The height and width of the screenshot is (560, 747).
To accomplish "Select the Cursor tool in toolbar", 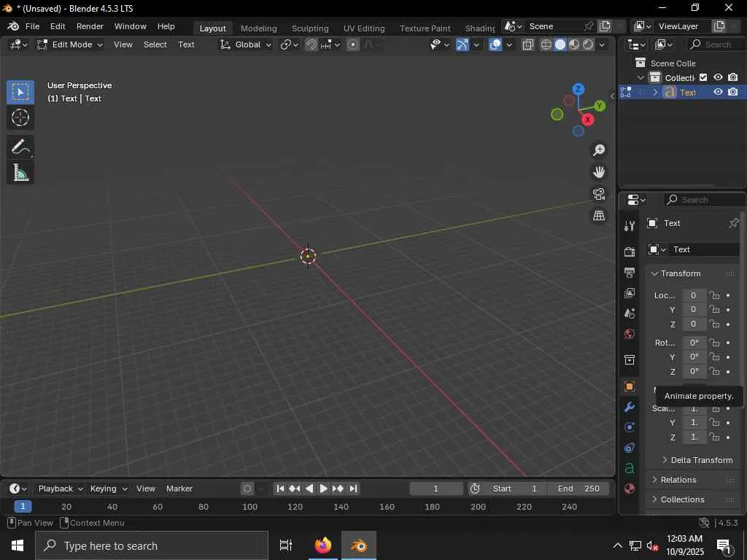I will point(20,117).
